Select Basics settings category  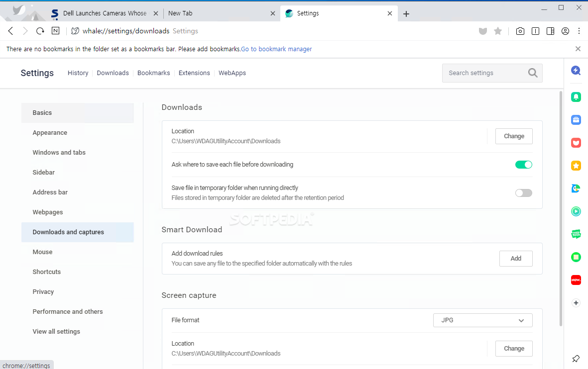78,113
